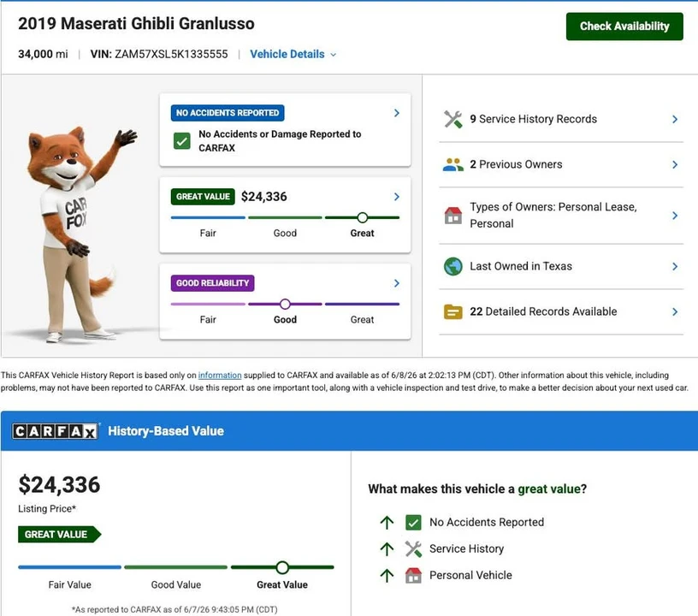
Task: Click the green checkbox beside No Accidents Reported reason
Action: tap(413, 522)
